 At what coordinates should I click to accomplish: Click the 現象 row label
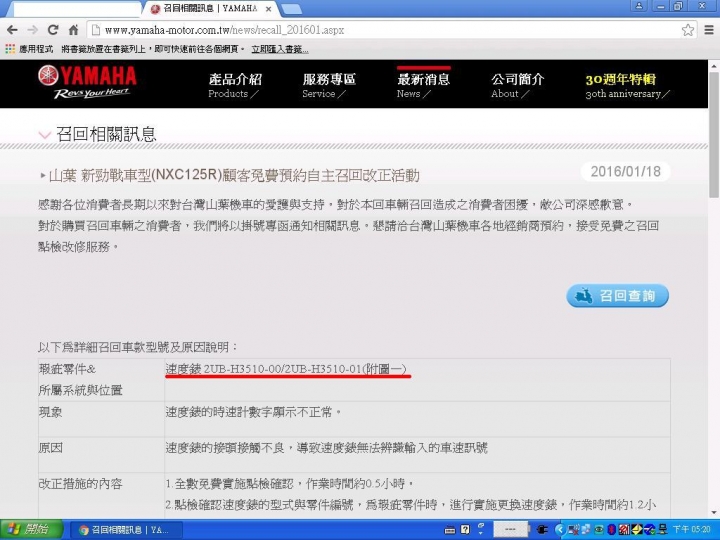(50, 412)
